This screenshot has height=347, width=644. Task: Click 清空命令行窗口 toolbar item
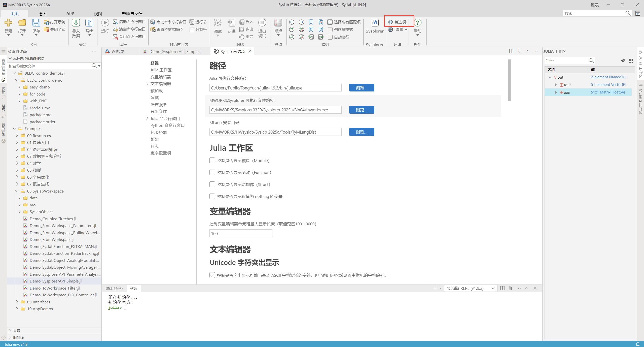129,29
